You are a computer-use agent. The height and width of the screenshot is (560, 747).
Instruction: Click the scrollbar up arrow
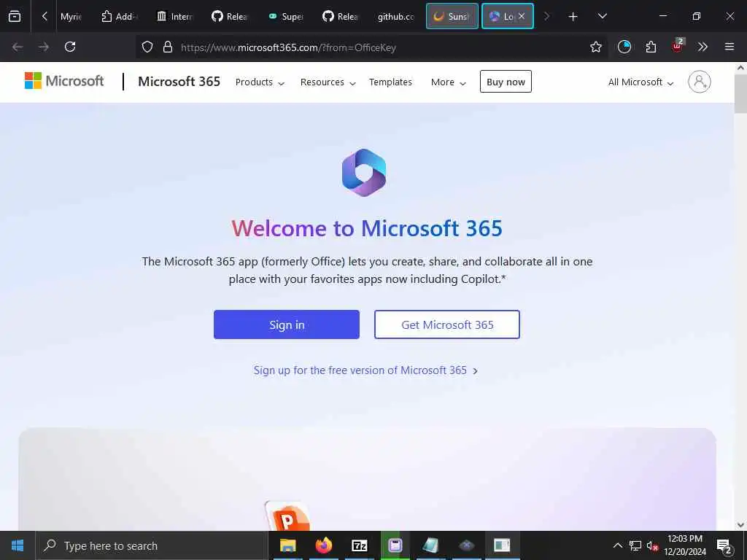click(740, 68)
